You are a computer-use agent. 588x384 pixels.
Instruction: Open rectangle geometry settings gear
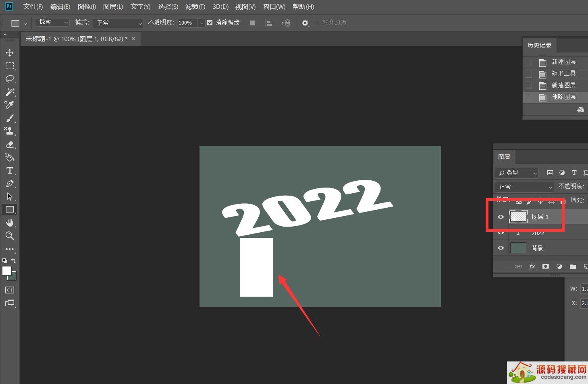point(305,23)
